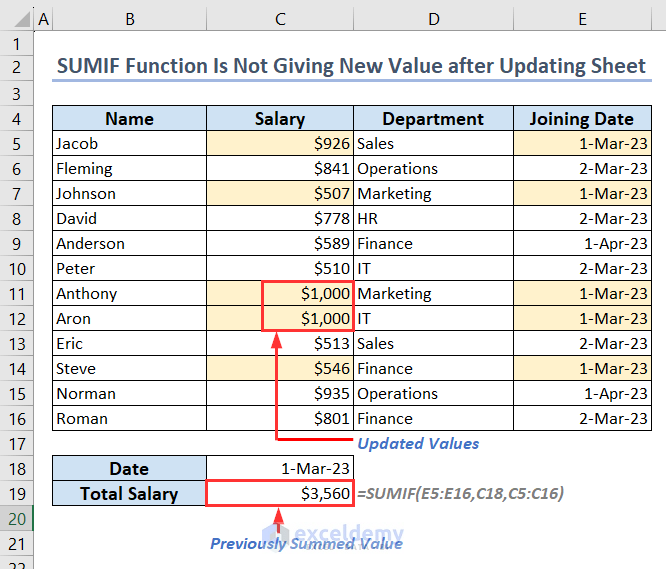Click Jacob's salary cell $926
This screenshot has width=666, height=569.
tap(280, 144)
